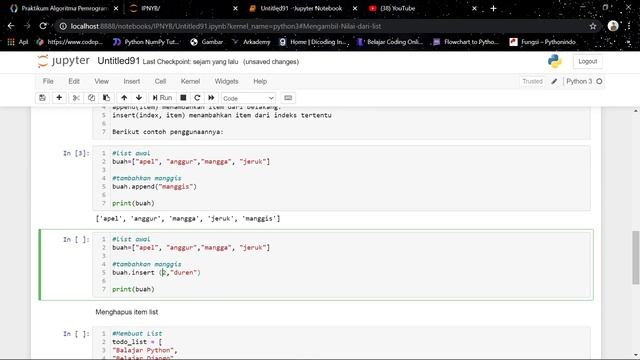Open the Fungsi Pythonindo bookmark
The width and height of the screenshot is (640, 360).
[543, 42]
